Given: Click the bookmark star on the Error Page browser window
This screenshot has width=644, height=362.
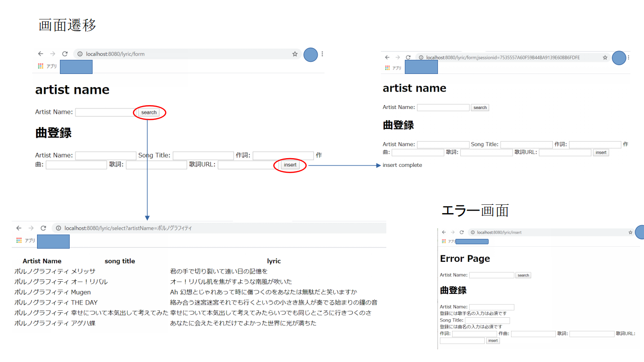Looking at the screenshot, I should pyautogui.click(x=631, y=232).
